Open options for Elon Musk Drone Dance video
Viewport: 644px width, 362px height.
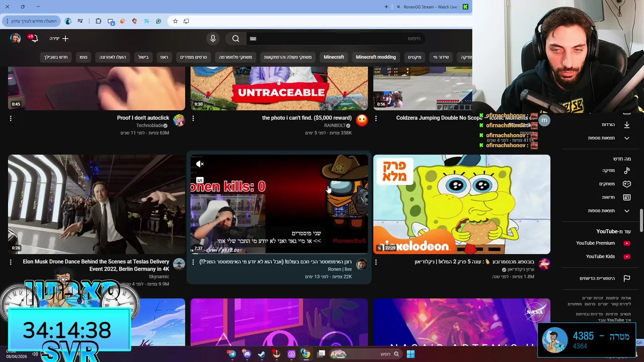11,262
